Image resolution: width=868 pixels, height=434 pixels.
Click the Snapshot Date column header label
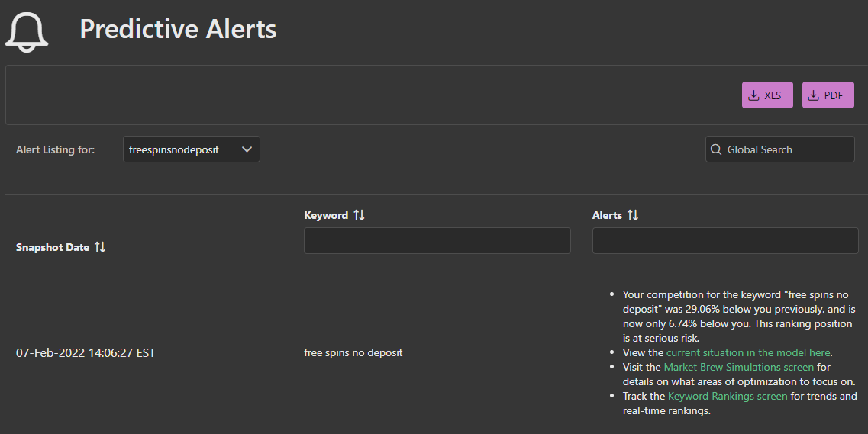53,247
